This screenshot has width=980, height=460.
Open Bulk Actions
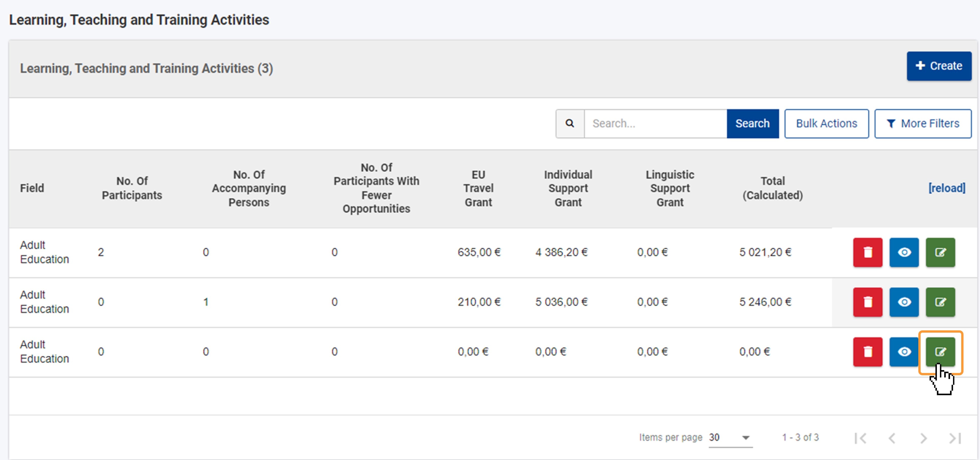coord(826,124)
